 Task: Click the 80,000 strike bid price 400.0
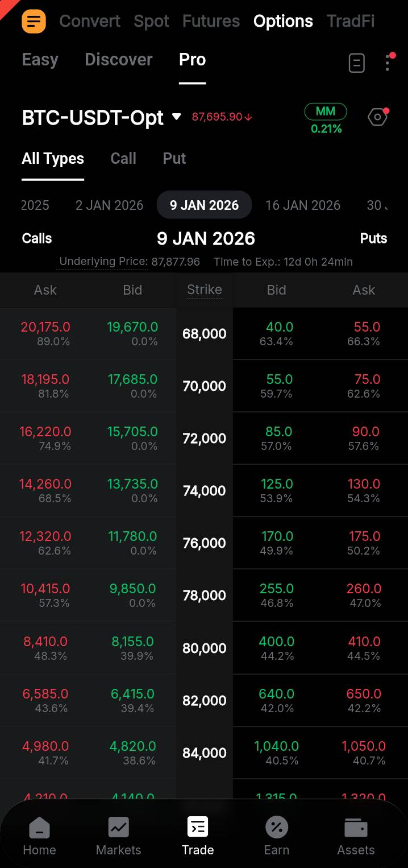[277, 641]
